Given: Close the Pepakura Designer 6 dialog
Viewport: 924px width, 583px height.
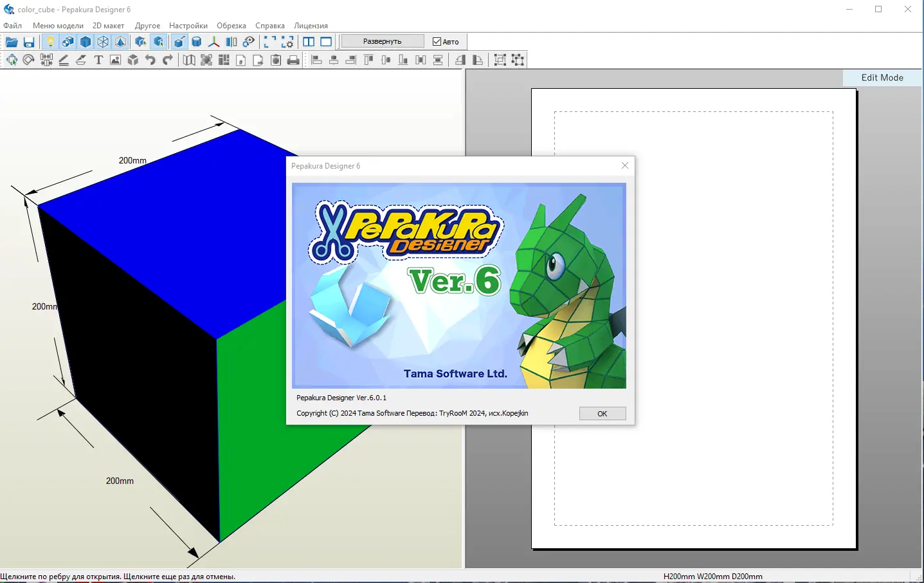Looking at the screenshot, I should coord(624,165).
